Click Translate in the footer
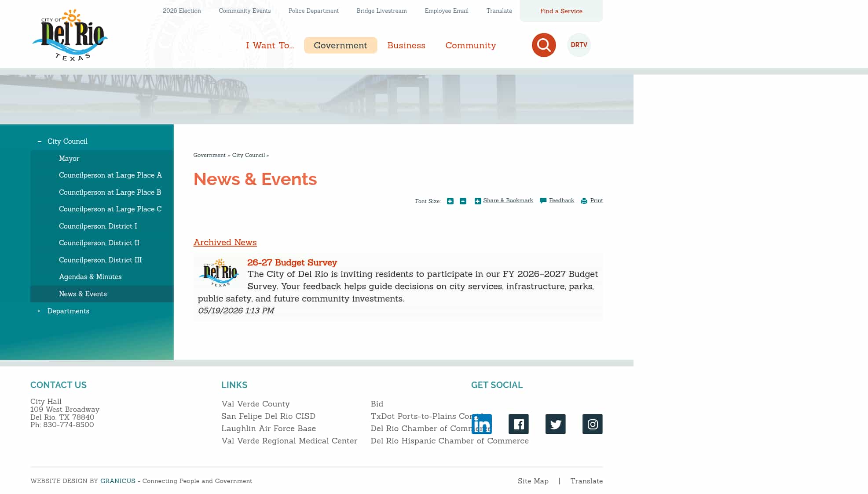 tap(586, 481)
